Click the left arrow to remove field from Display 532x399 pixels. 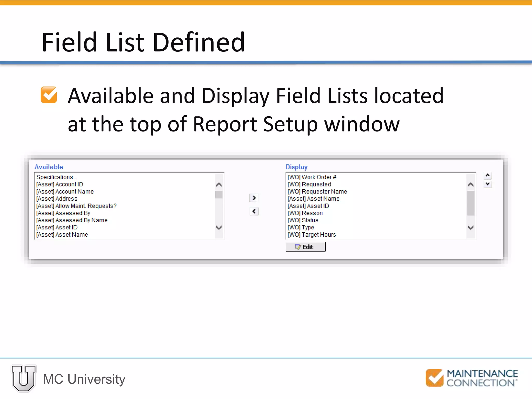[254, 211]
